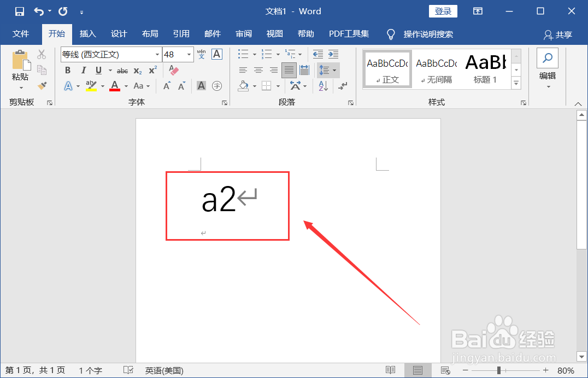Select the 标题 1 style

tap(485, 69)
